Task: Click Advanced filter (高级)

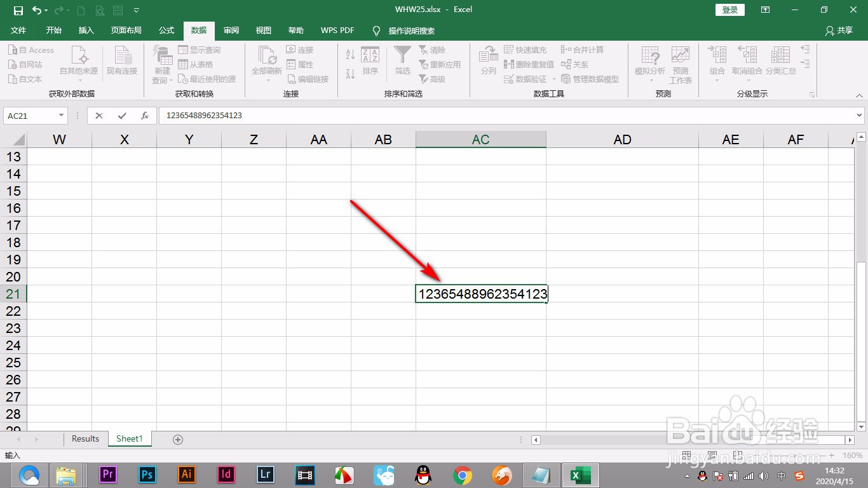Action: coord(432,79)
